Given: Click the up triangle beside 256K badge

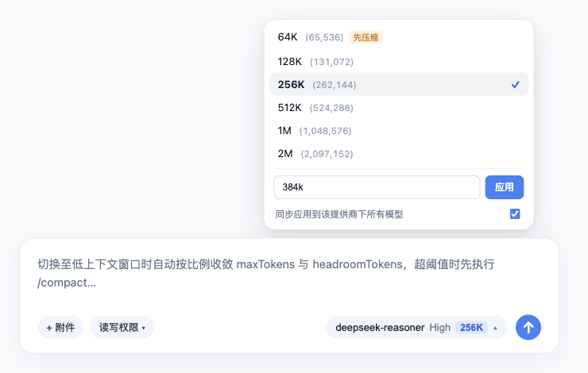Looking at the screenshot, I should click(x=495, y=328).
